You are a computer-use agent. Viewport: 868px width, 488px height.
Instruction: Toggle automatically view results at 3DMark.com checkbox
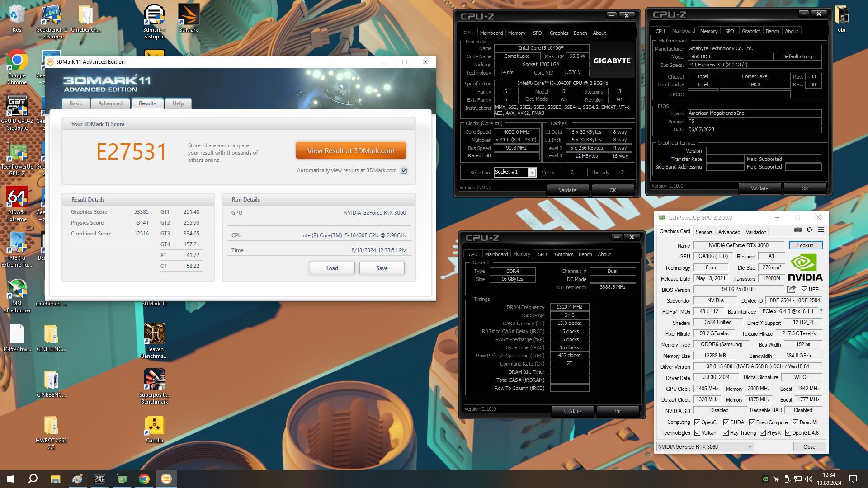[x=404, y=170]
